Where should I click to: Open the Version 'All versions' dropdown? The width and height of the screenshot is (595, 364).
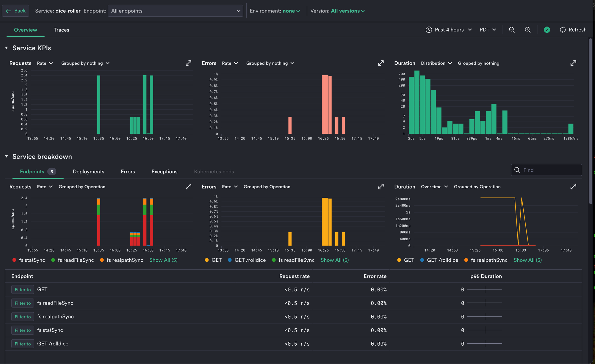click(x=347, y=11)
